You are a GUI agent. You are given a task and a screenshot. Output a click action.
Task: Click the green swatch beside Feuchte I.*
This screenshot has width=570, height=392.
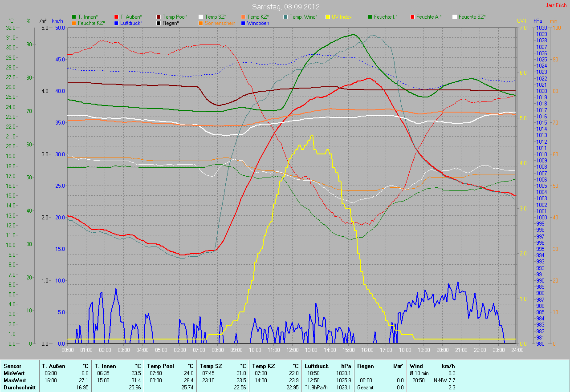370,17
